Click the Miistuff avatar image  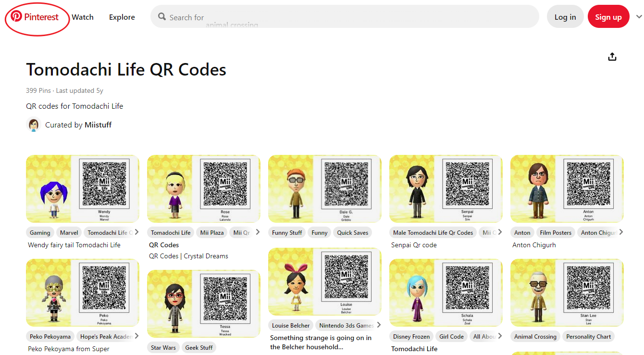pyautogui.click(x=34, y=125)
